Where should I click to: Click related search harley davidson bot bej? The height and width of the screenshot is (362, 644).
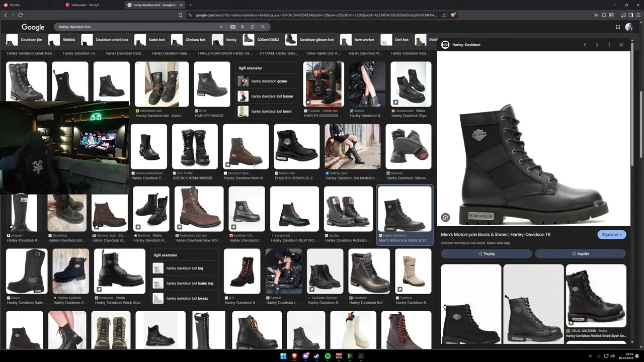click(185, 268)
